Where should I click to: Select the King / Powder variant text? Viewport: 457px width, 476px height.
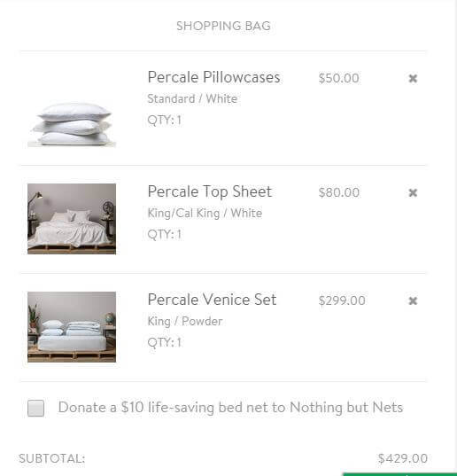[x=185, y=321]
